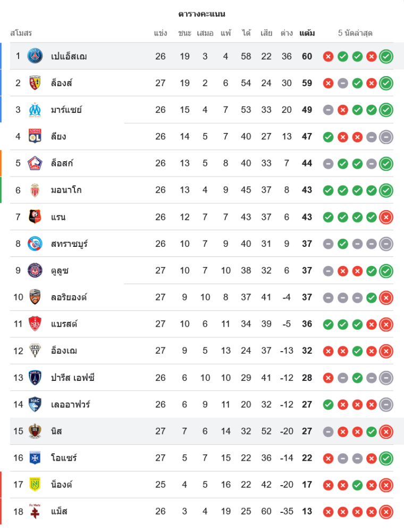Open the เปแอ็สเฌ team name link
This screenshot has width=404, height=532.
click(69, 56)
